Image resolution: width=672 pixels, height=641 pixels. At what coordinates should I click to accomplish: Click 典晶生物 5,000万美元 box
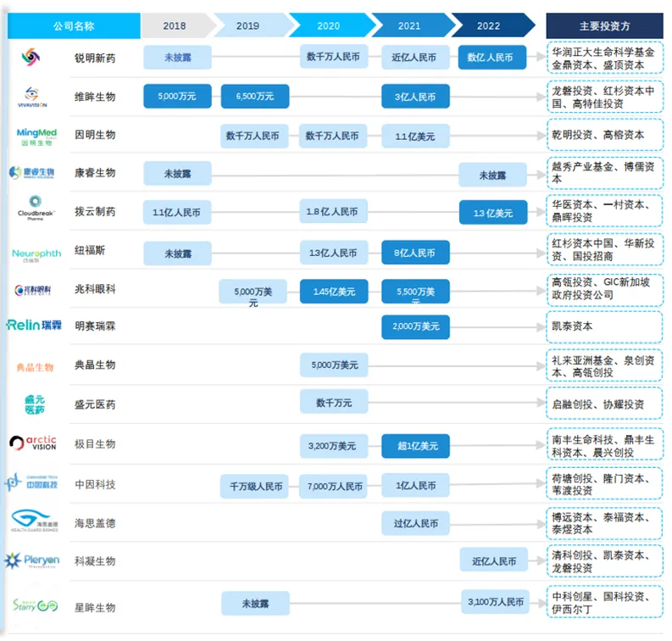coord(334,365)
